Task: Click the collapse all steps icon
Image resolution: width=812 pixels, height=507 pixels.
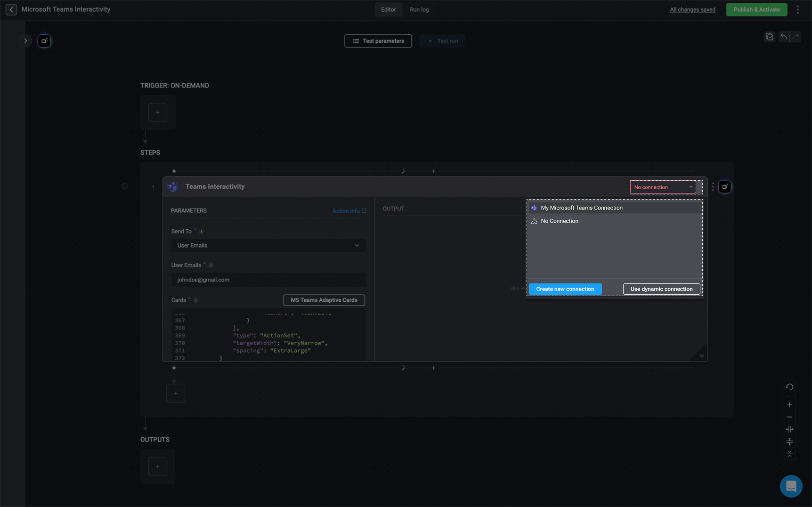Action: point(789,454)
